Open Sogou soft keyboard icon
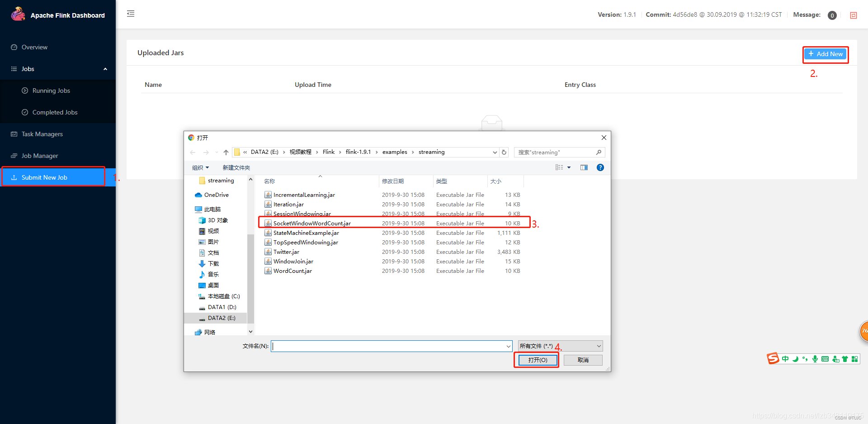Screen dimensions: 868x424 coord(825,359)
